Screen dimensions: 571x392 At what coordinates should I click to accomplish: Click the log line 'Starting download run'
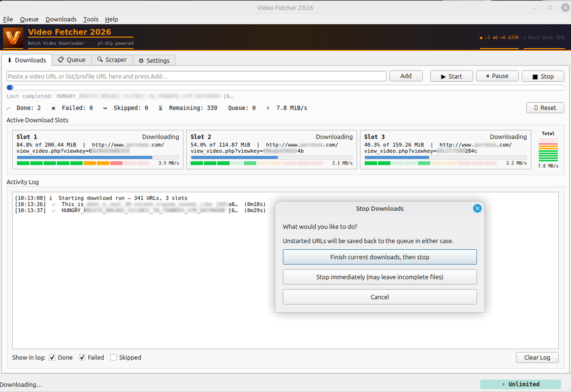(101, 198)
